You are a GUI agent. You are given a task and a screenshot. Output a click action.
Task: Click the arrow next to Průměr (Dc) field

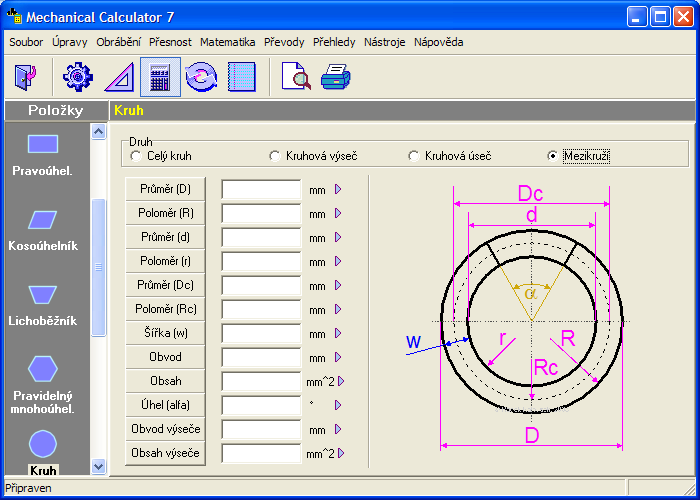click(338, 285)
